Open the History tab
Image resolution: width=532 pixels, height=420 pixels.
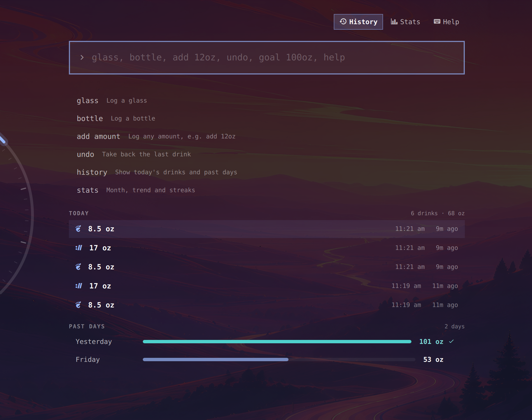(358, 22)
